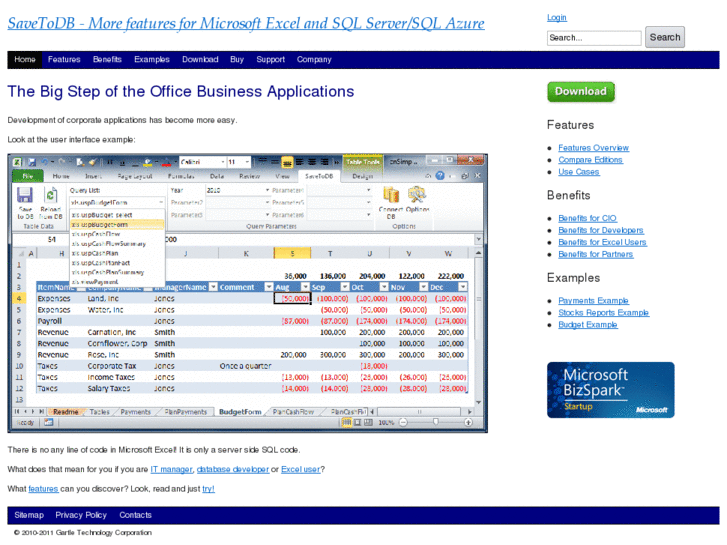Viewport: 727px width, 545px height.
Task: Open the Dec column filter dropdown
Action: 463,287
